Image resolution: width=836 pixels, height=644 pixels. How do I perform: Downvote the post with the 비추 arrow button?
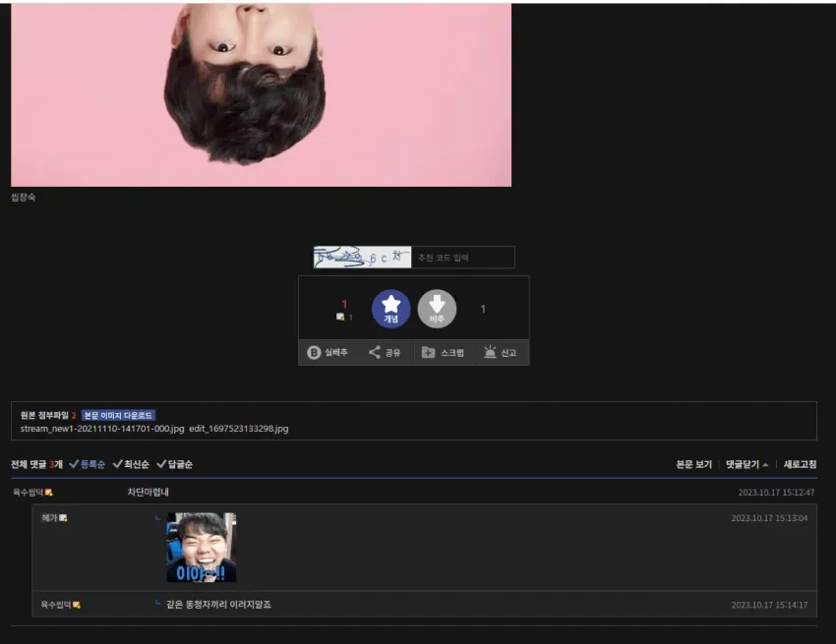[x=437, y=309]
